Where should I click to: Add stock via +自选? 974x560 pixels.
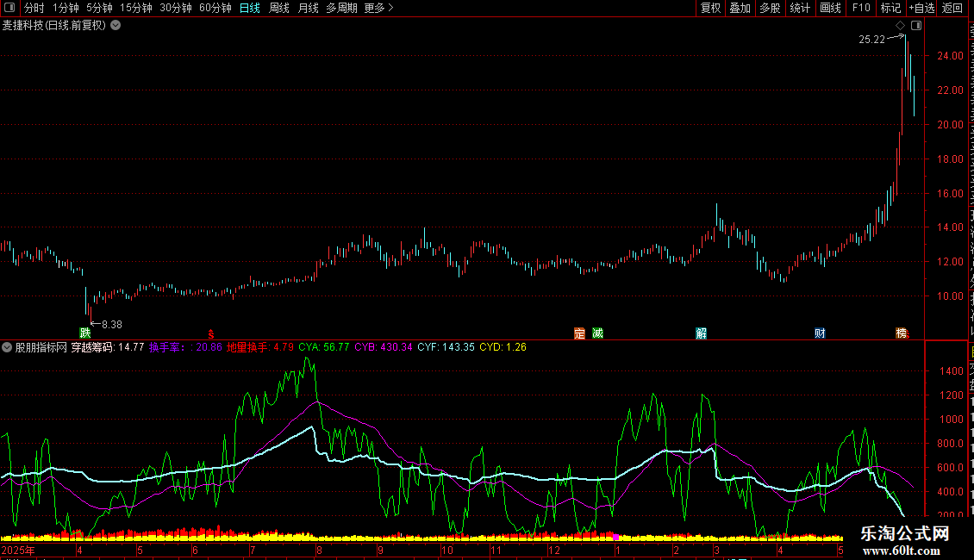(x=921, y=8)
